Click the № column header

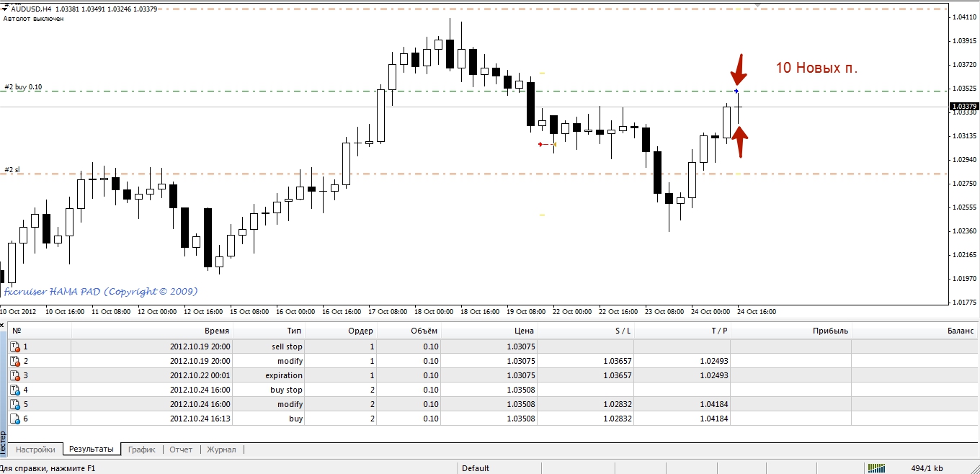click(x=40, y=331)
